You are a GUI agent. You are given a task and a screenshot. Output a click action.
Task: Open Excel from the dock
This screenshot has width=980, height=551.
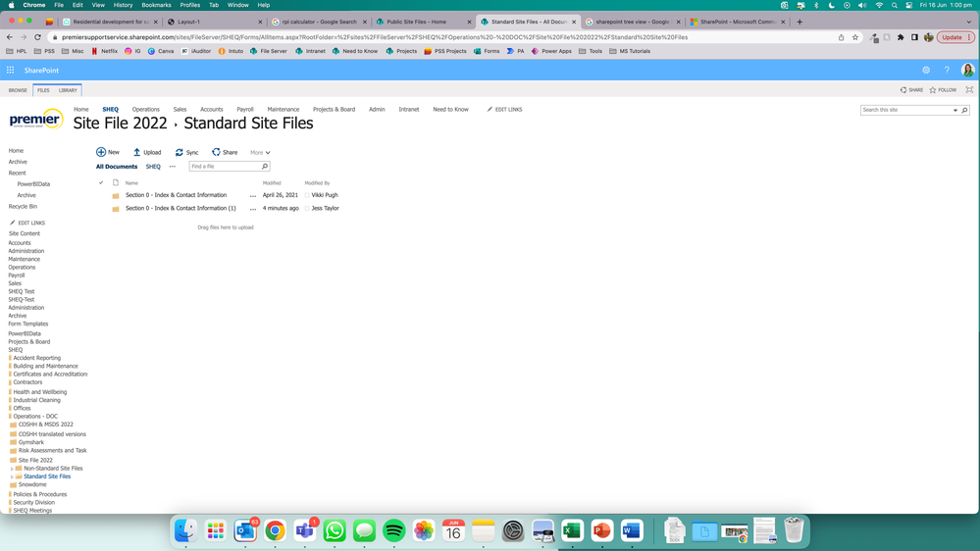coord(572,531)
